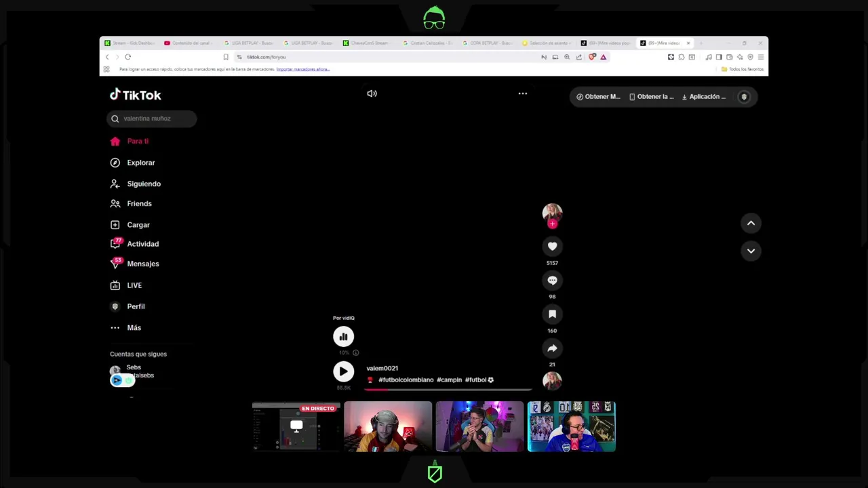This screenshot has width=868, height=488.
Task: Click the TikTok search field
Action: coord(152,119)
